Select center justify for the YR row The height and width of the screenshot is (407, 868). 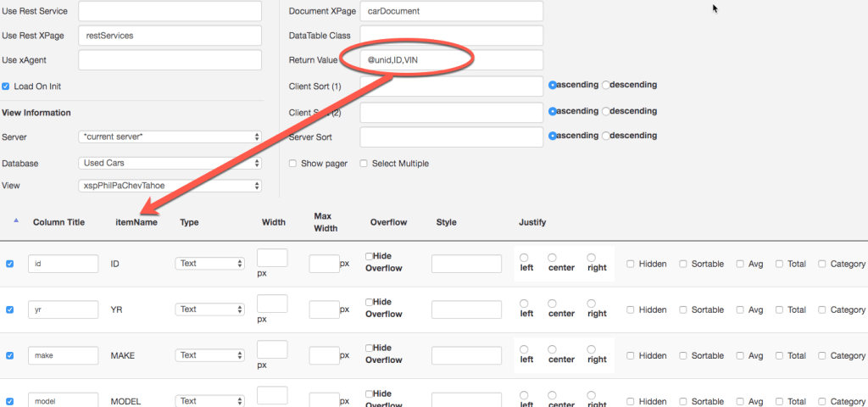pyautogui.click(x=553, y=303)
